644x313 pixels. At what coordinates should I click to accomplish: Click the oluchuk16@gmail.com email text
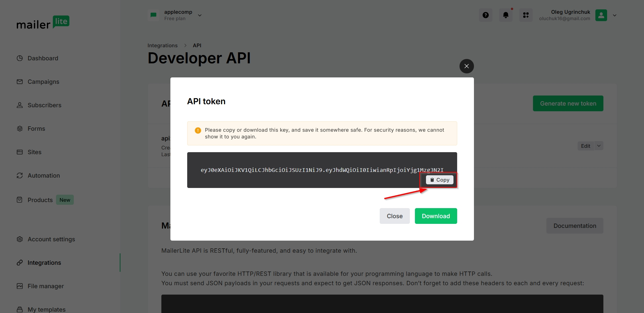point(565,19)
